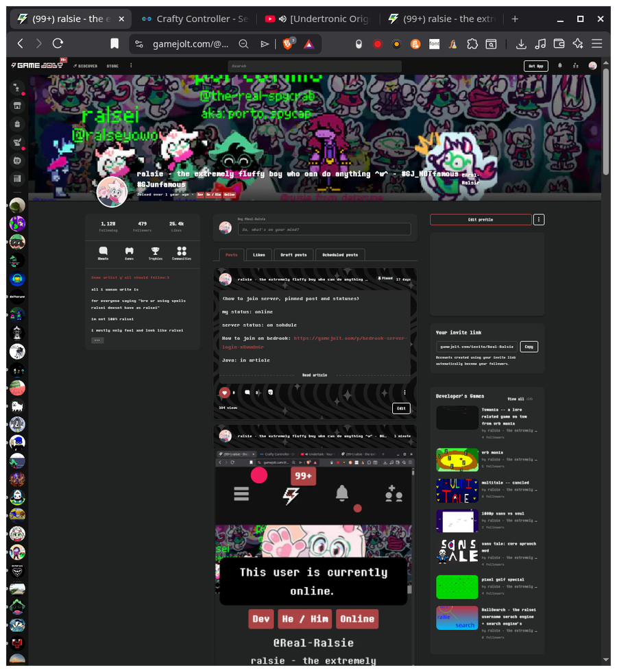Click the 'So, what's on your mind?' post box
Viewport: 617px width, 672px height.
click(324, 229)
